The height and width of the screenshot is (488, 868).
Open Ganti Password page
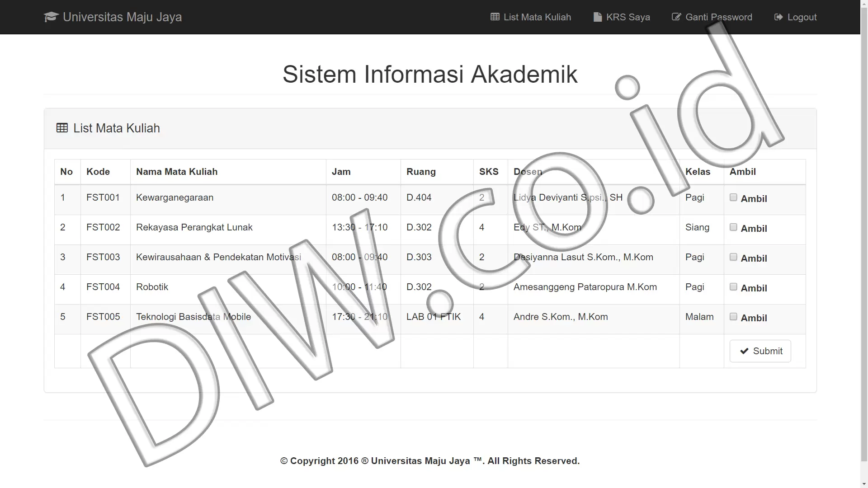click(712, 17)
